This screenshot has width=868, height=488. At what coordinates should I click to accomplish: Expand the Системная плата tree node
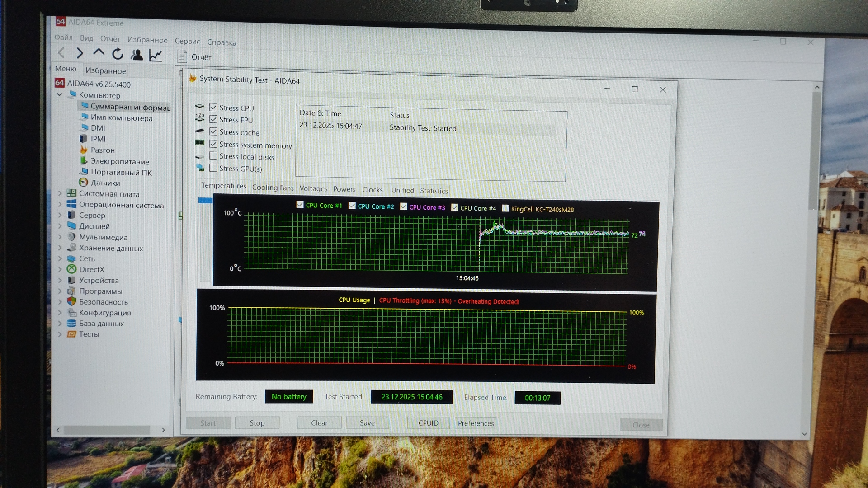(60, 193)
